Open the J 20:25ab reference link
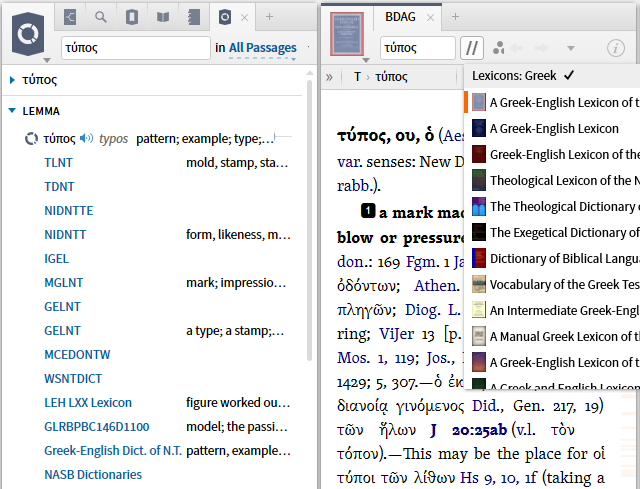 click(x=469, y=430)
